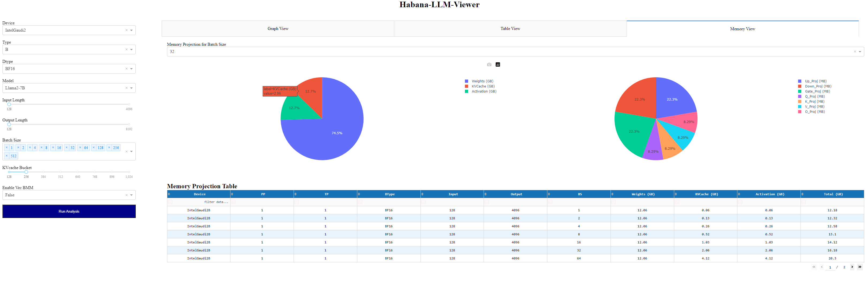The image size is (868, 303).
Task: Remove batch size 16 chip
Action: (53, 147)
